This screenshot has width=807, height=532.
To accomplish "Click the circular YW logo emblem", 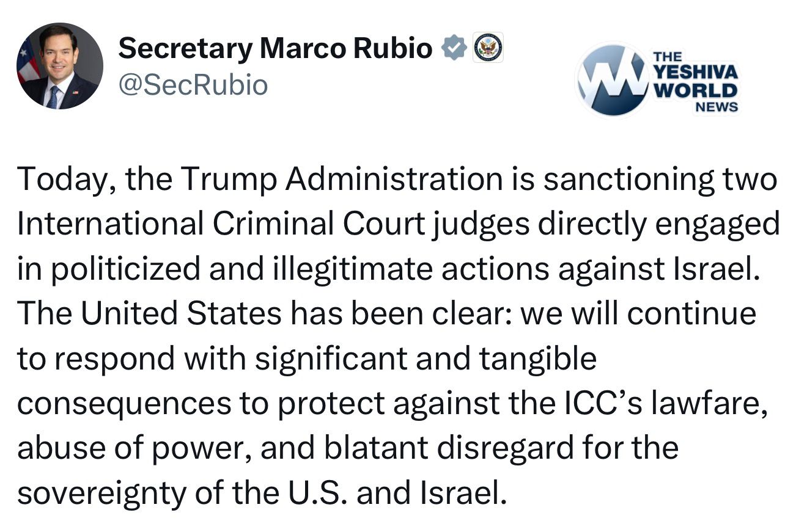I will (x=612, y=79).
